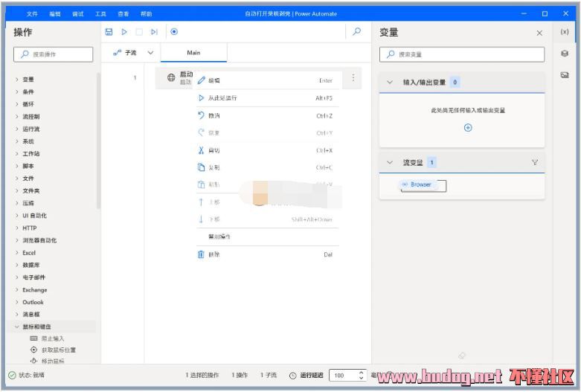Switch to the Main tab
The height and width of the screenshot is (392, 581).
tap(193, 53)
